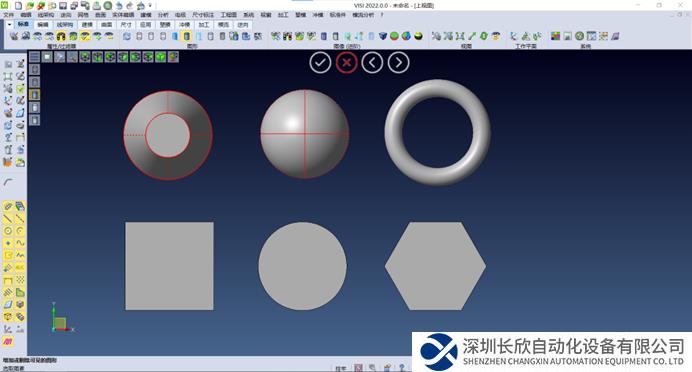
Task: Switch to the 尺寸 ribbon tab
Action: [126, 25]
